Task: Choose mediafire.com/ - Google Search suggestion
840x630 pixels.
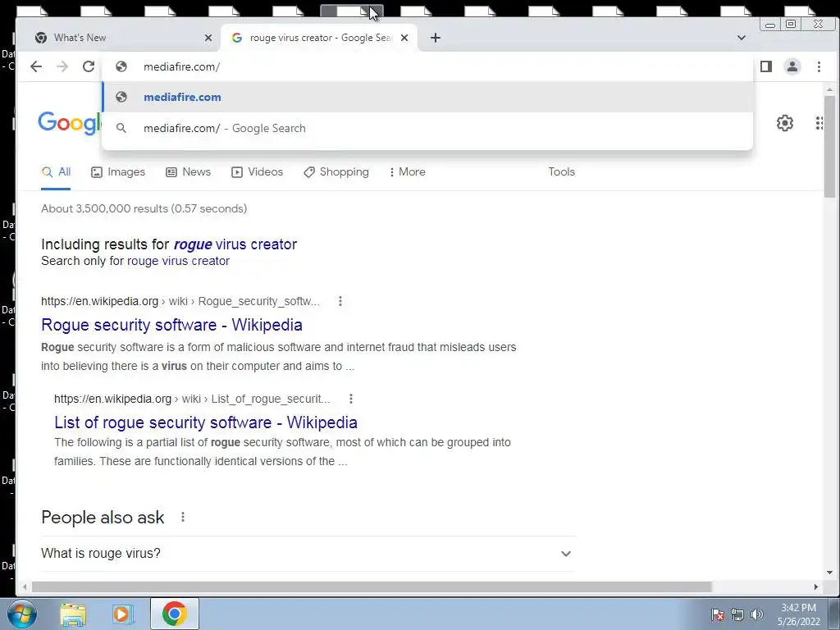Action: [x=427, y=128]
